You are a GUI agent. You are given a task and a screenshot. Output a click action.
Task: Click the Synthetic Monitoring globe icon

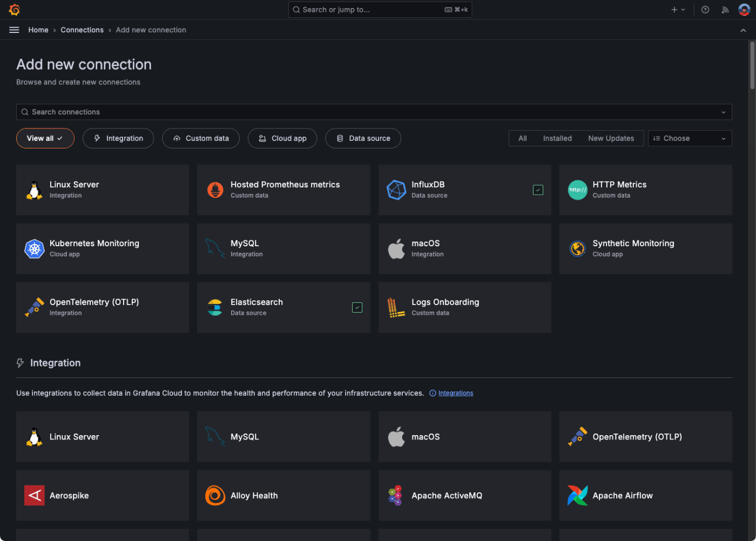(577, 249)
